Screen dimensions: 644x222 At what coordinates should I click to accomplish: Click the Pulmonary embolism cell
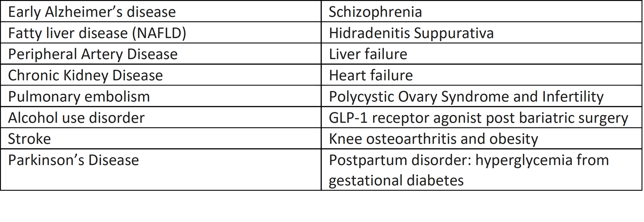click(161, 96)
